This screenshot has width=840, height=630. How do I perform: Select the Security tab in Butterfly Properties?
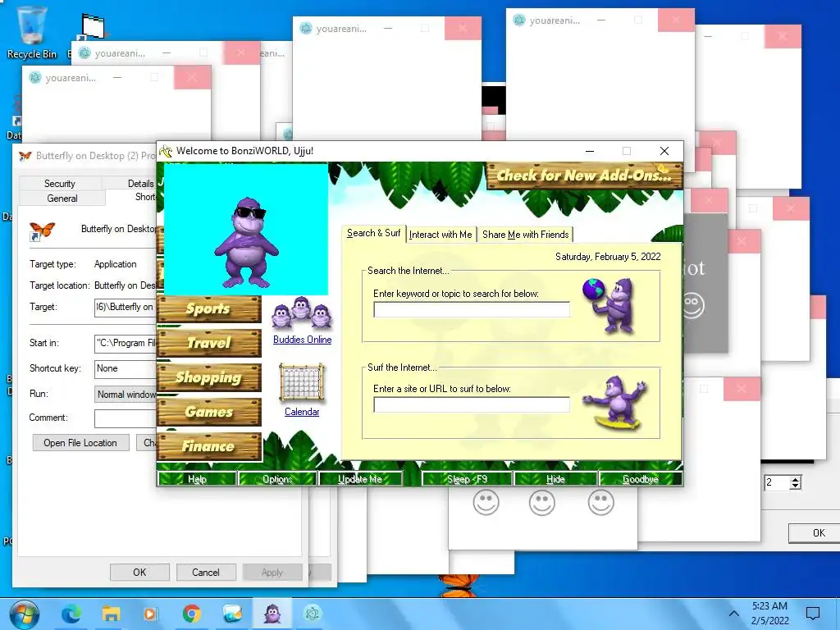[59, 183]
